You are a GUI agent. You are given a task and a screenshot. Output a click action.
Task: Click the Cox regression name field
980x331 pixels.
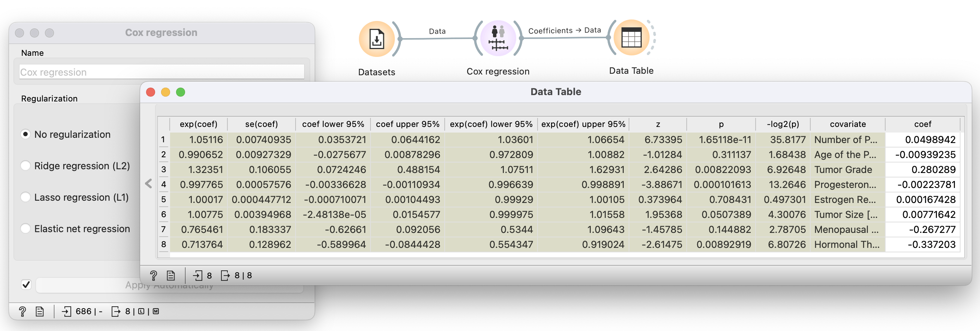pyautogui.click(x=162, y=72)
